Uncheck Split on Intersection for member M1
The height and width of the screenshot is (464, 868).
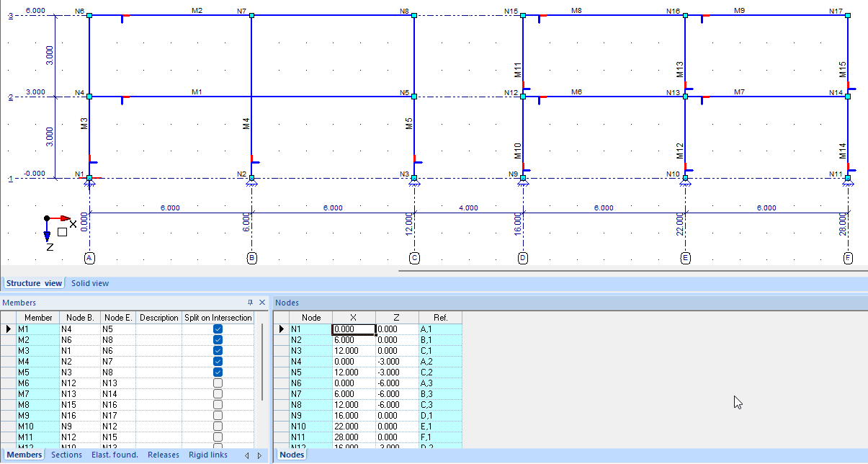click(218, 329)
